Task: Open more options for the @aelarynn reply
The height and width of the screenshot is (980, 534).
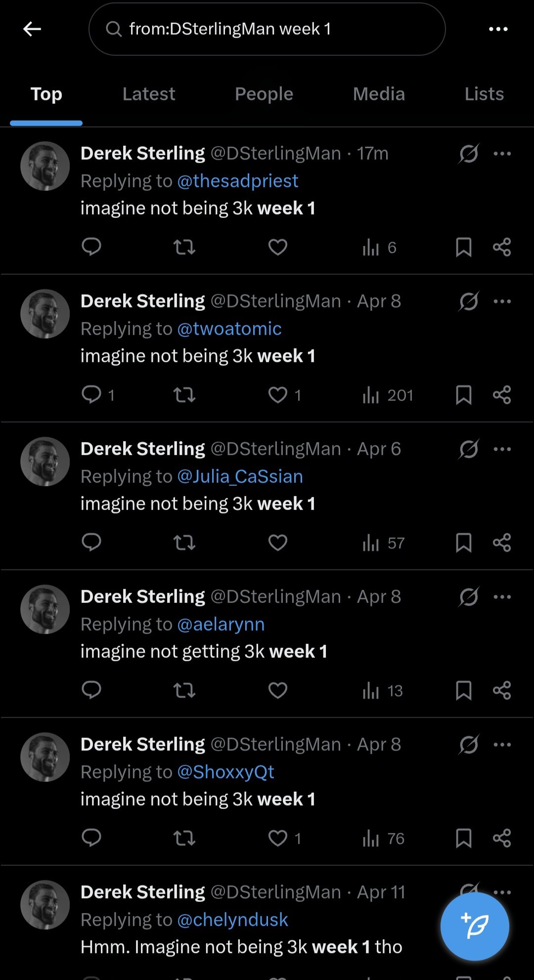Action: coord(502,597)
